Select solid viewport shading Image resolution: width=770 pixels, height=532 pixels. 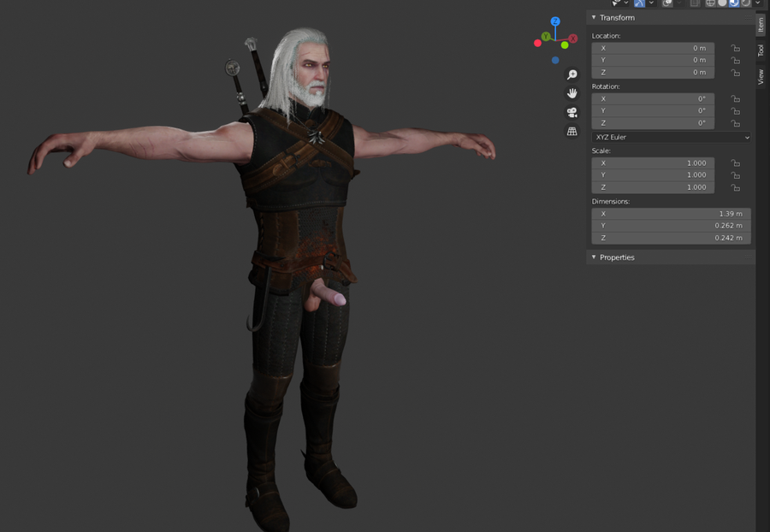722,3
